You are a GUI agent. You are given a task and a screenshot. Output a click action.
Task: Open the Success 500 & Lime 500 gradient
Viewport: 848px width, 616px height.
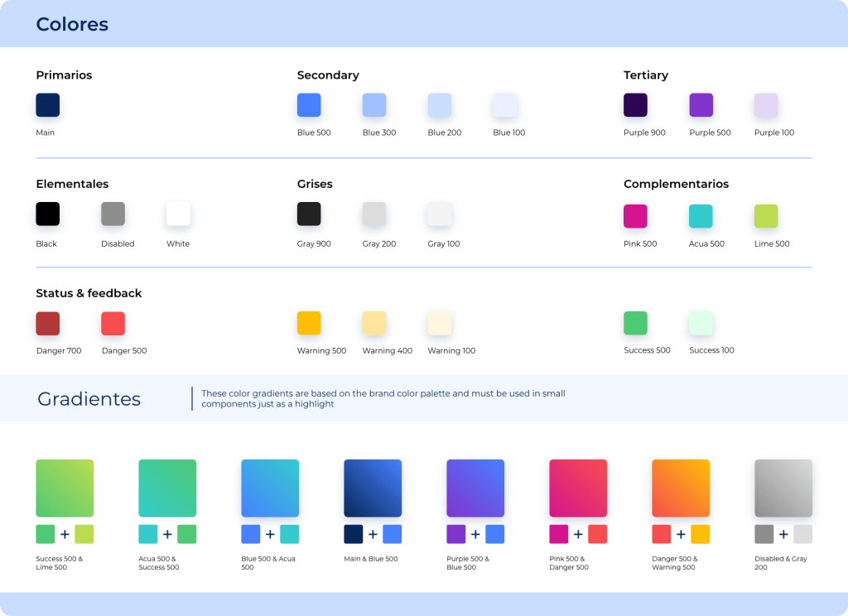tap(65, 488)
